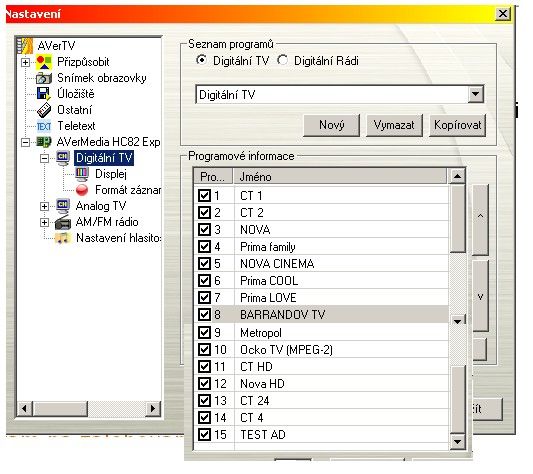Click the Nastavení hlasitosti music icon

pyautogui.click(x=63, y=238)
